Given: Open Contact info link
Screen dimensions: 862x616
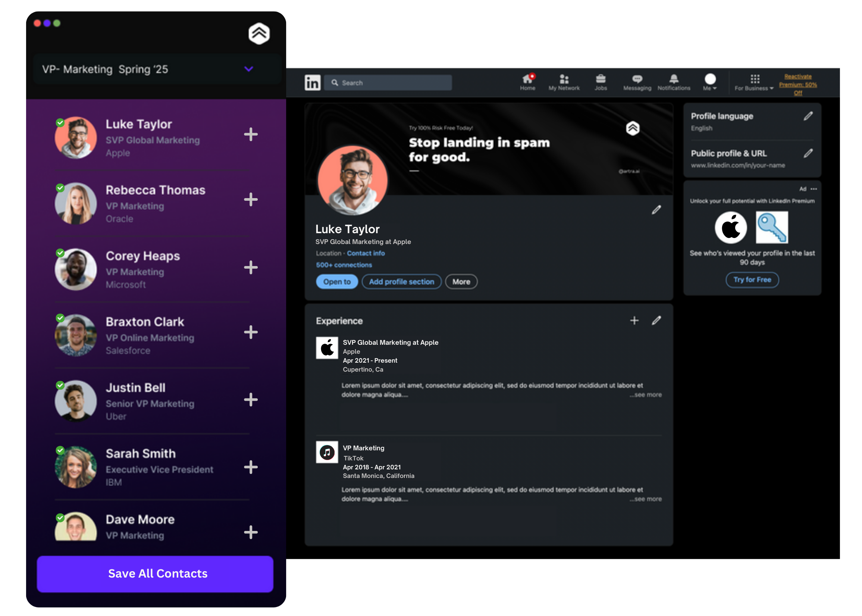Looking at the screenshot, I should pyautogui.click(x=366, y=253).
